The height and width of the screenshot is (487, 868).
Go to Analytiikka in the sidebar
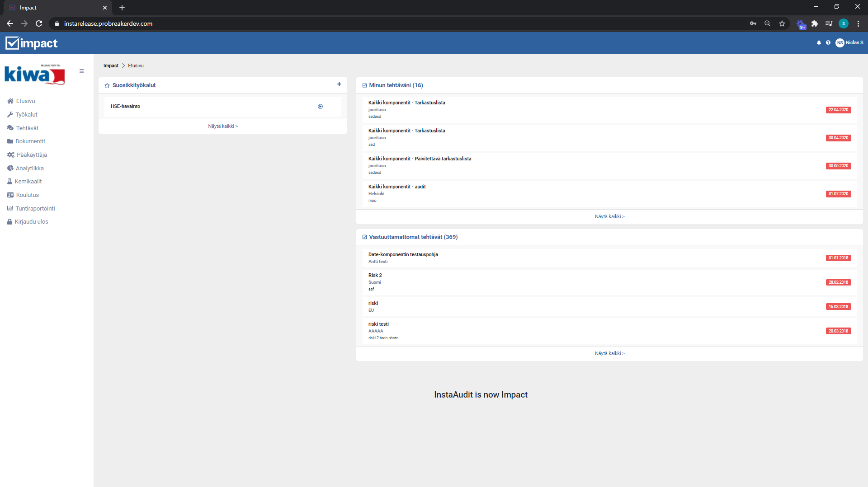(29, 169)
